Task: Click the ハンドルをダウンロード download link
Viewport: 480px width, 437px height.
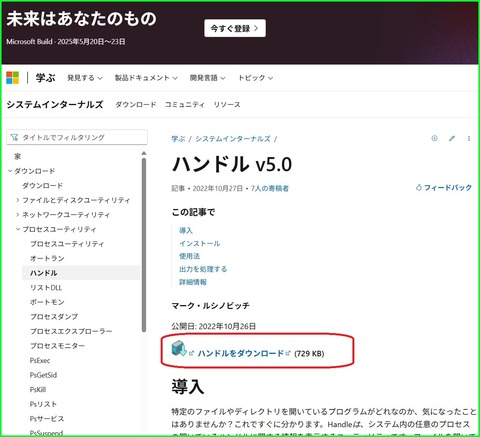Action: (241, 353)
